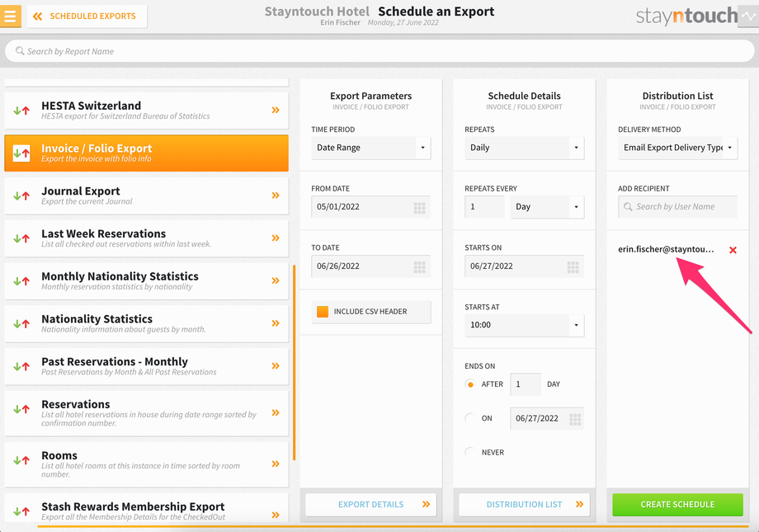
Task: Open Past Reservations - Monthly chevron
Action: (x=276, y=365)
